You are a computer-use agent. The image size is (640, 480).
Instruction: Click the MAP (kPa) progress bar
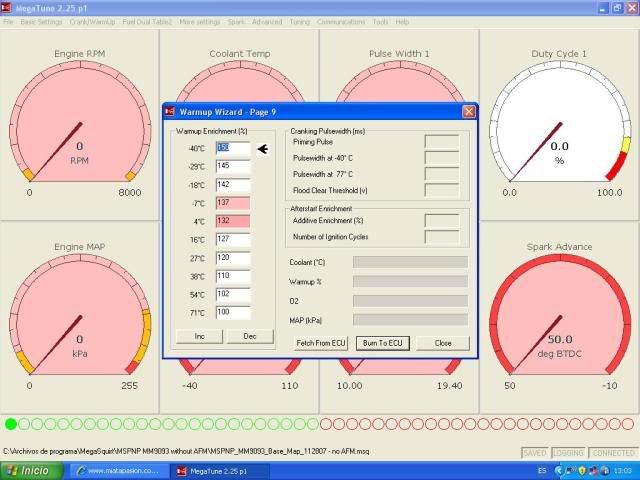point(410,320)
